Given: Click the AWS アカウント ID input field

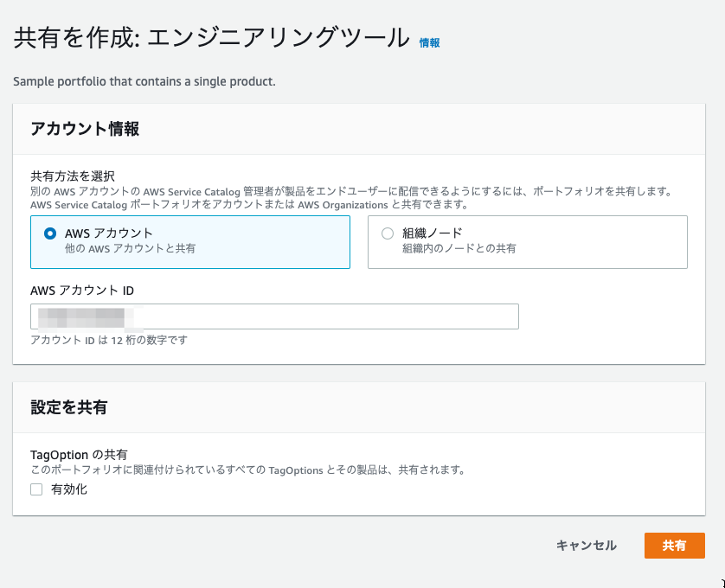Looking at the screenshot, I should pyautogui.click(x=274, y=316).
